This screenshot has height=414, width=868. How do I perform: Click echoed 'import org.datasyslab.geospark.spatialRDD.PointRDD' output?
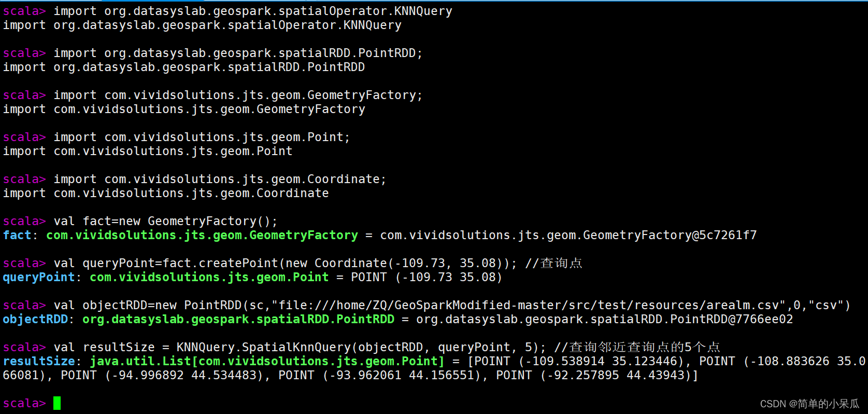[184, 67]
